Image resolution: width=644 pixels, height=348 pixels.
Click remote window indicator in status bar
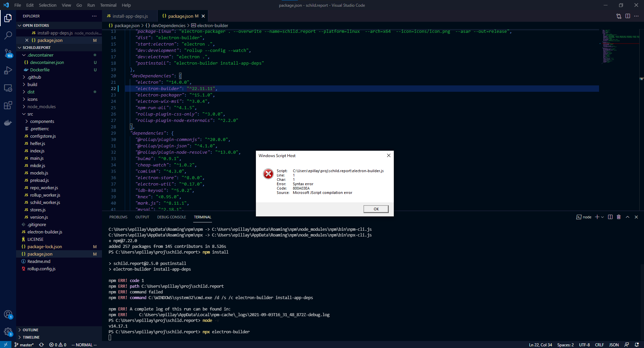(x=5, y=345)
